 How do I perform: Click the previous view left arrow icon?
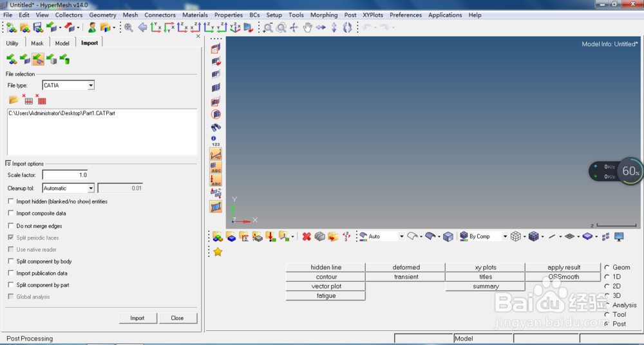pyautogui.click(x=142, y=28)
